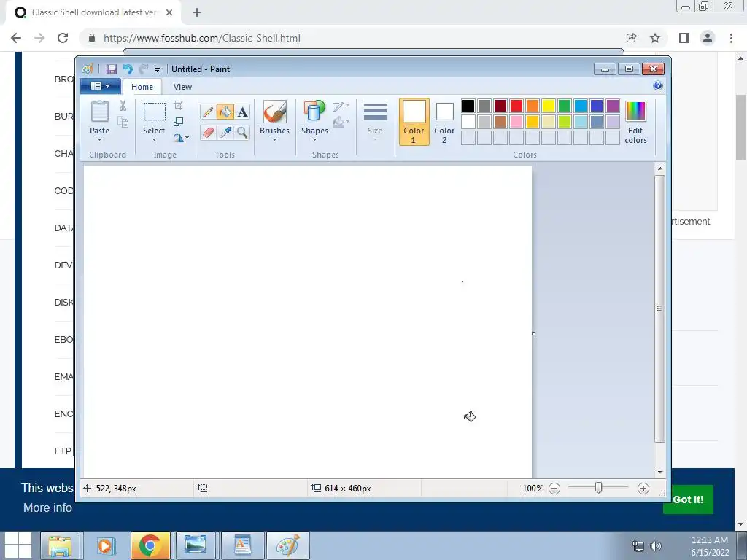Switch to the Home ribbon tab
Image resolution: width=747 pixels, height=560 pixels.
pos(142,87)
